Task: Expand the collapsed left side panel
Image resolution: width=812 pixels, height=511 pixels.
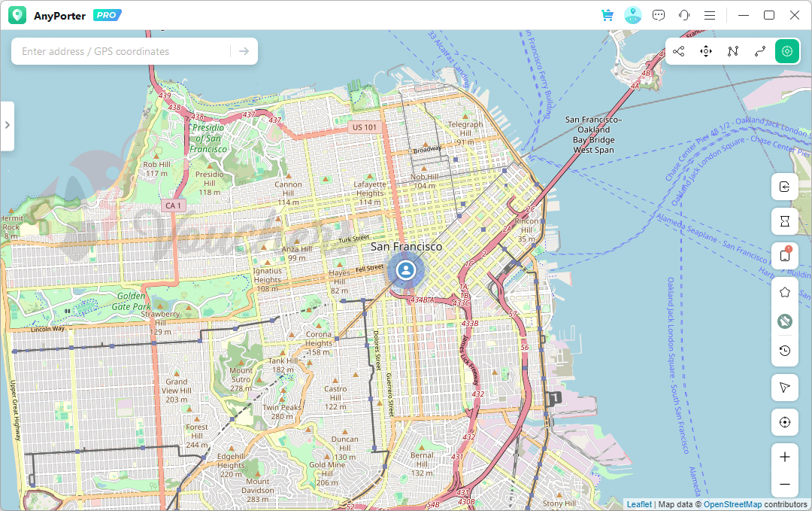Action: tap(8, 126)
